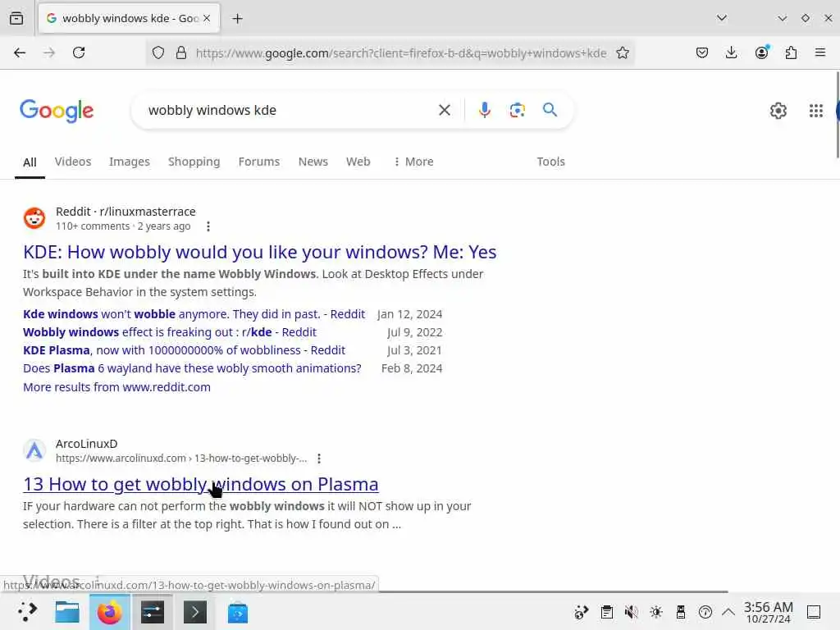Open Firefox account menu
Screen dimensions: 840x630
click(761, 52)
